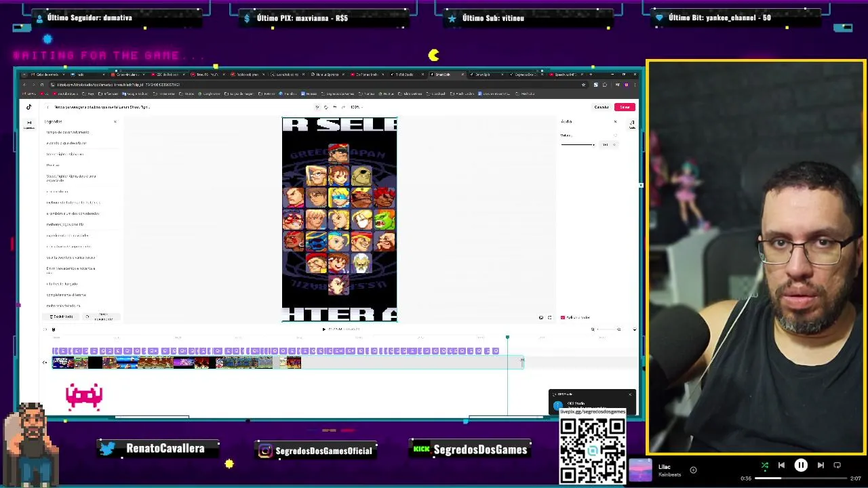This screenshot has height=488, width=868.
Task: Click the delete icon above the timeline tracks
Action: point(54,329)
